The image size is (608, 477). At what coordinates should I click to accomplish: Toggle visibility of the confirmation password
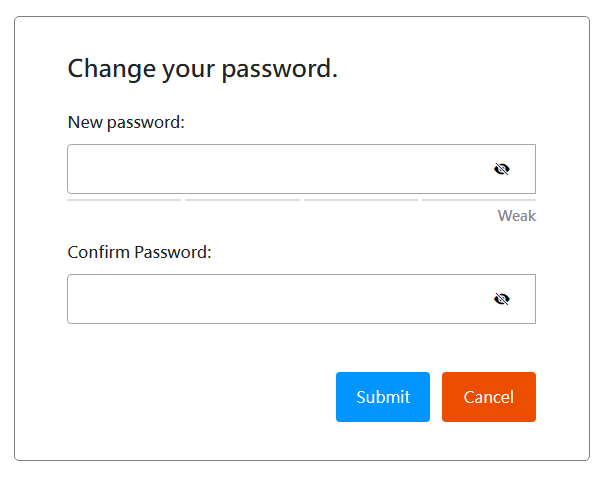pos(502,299)
